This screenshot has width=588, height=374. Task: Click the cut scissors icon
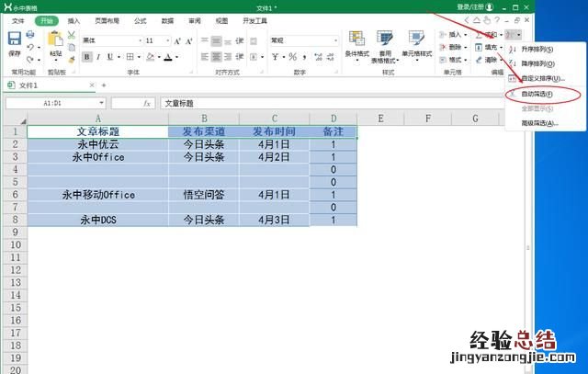pyautogui.click(x=72, y=35)
